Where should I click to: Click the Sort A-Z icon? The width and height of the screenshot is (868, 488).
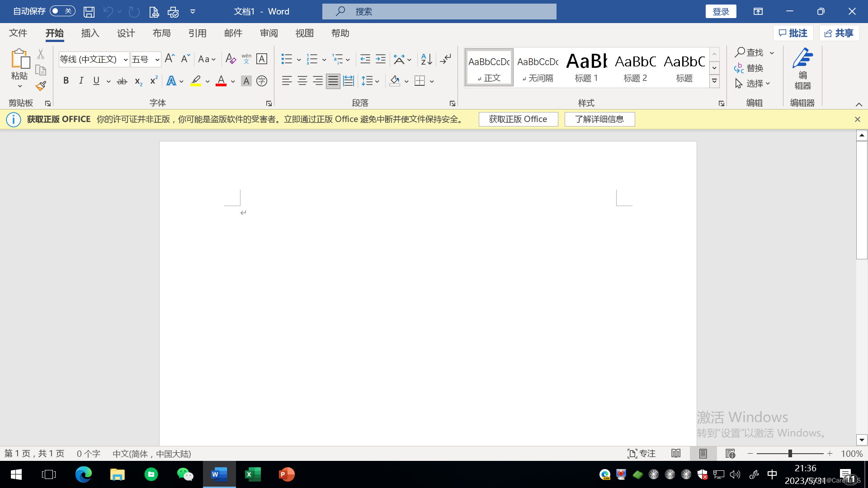click(426, 59)
